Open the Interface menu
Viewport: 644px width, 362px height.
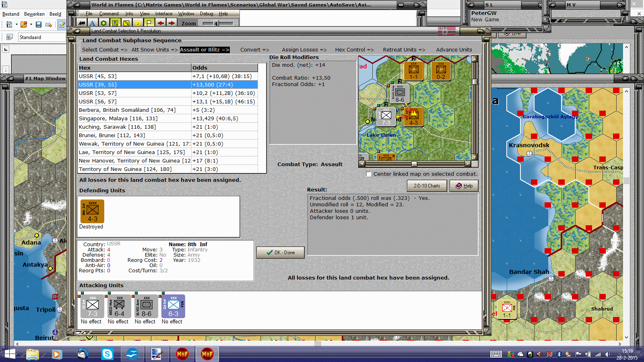164,14
